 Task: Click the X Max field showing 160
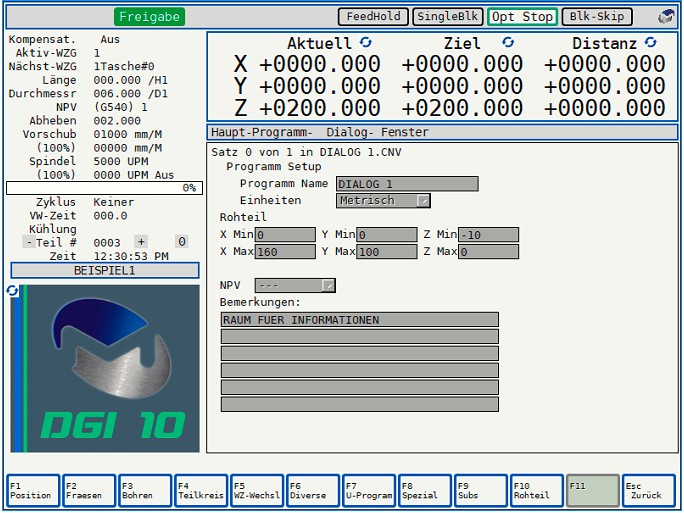pyautogui.click(x=285, y=252)
